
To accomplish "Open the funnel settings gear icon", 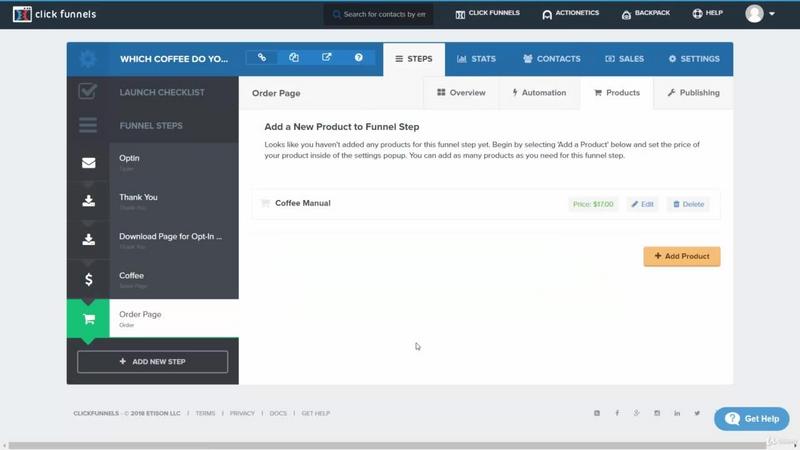I will [x=88, y=59].
